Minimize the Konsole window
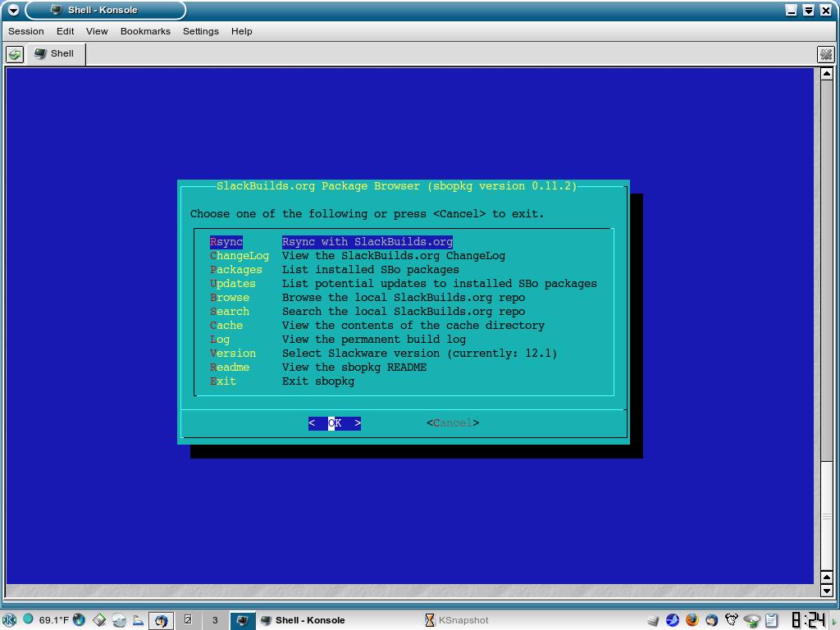The image size is (840, 630). 792,10
